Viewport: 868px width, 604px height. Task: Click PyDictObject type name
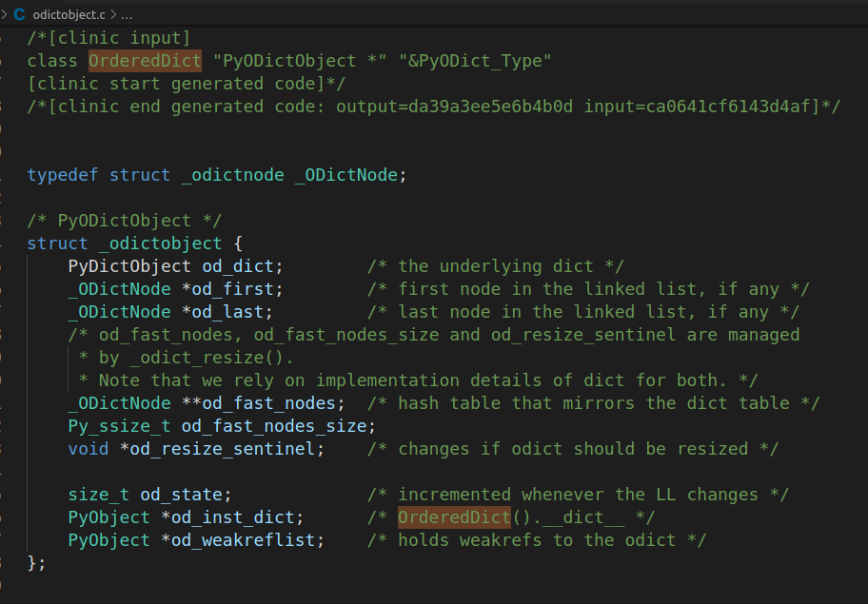129,266
